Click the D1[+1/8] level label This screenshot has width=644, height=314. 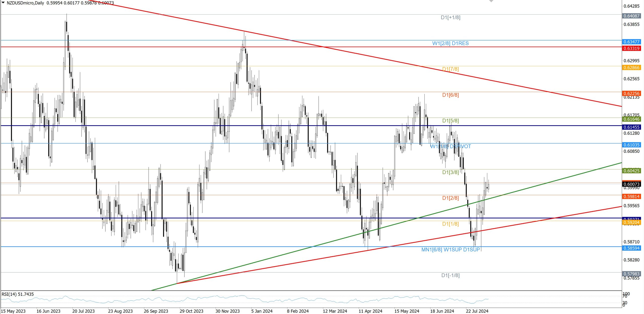click(450, 17)
